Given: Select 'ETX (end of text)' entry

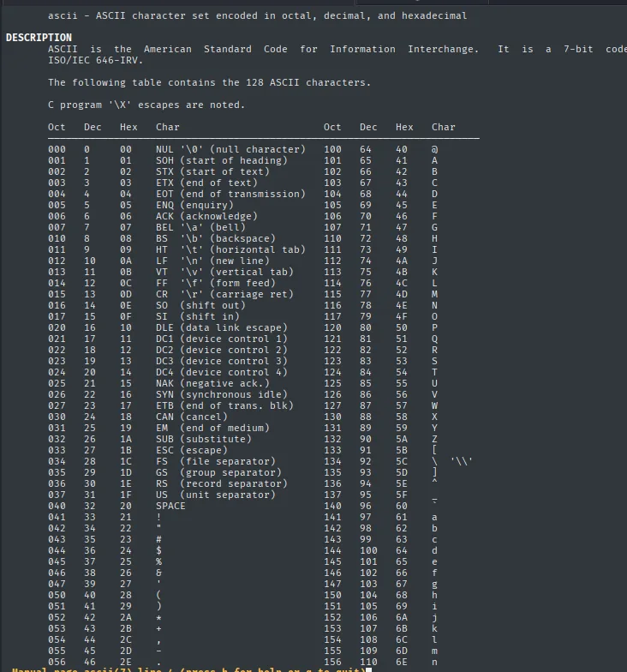Looking at the screenshot, I should pos(207,183).
